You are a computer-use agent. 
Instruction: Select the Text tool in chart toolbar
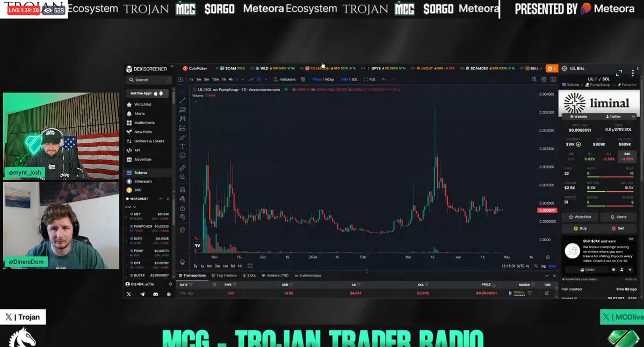click(183, 147)
